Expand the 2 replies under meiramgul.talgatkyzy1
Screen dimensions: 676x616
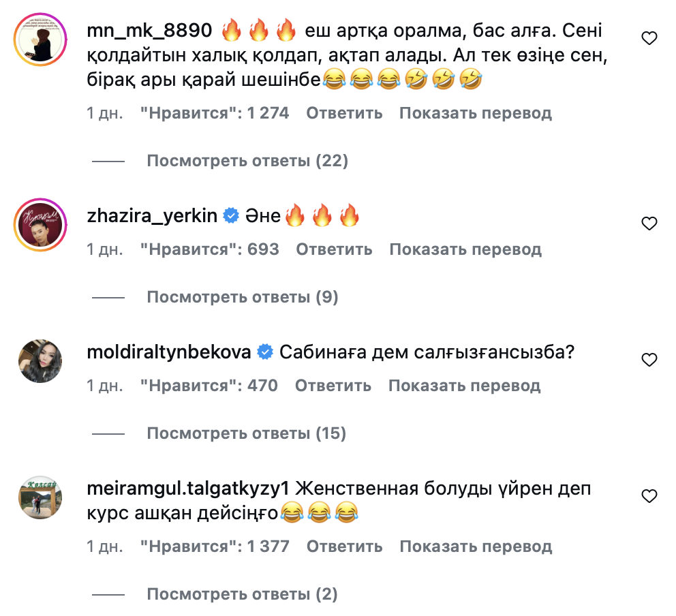(x=243, y=594)
